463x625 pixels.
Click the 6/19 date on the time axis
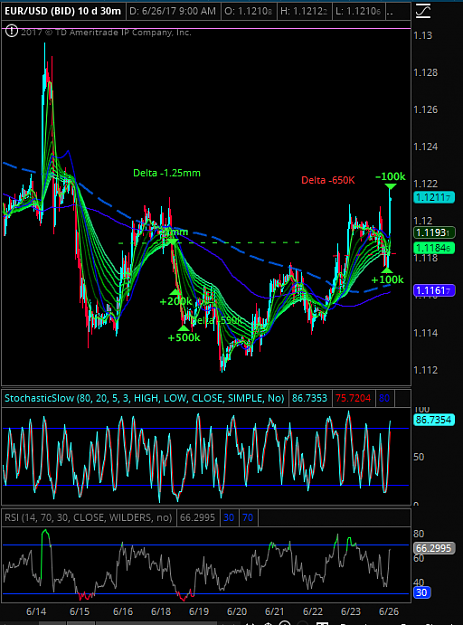point(199,611)
